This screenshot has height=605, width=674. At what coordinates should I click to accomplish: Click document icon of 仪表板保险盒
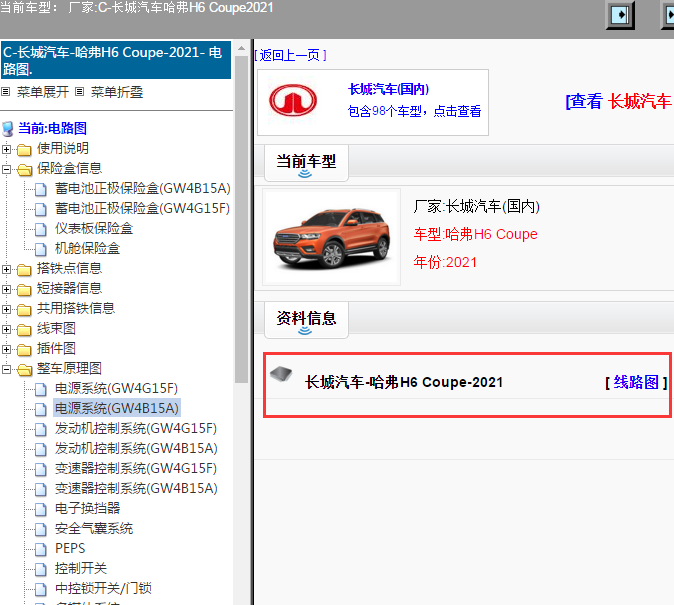[40, 230]
